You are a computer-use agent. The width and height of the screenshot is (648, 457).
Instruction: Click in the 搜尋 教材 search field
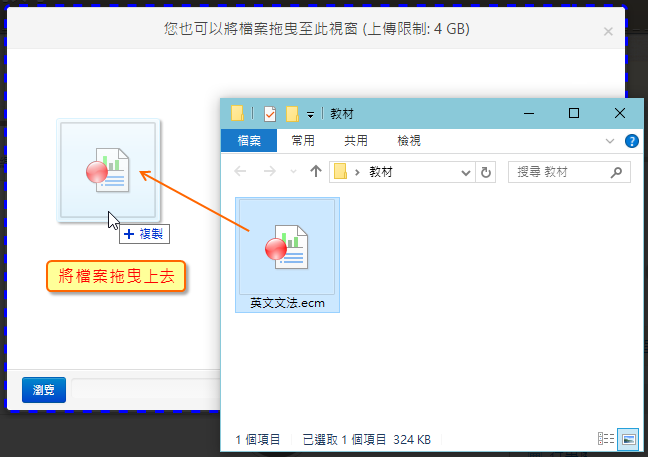point(560,172)
